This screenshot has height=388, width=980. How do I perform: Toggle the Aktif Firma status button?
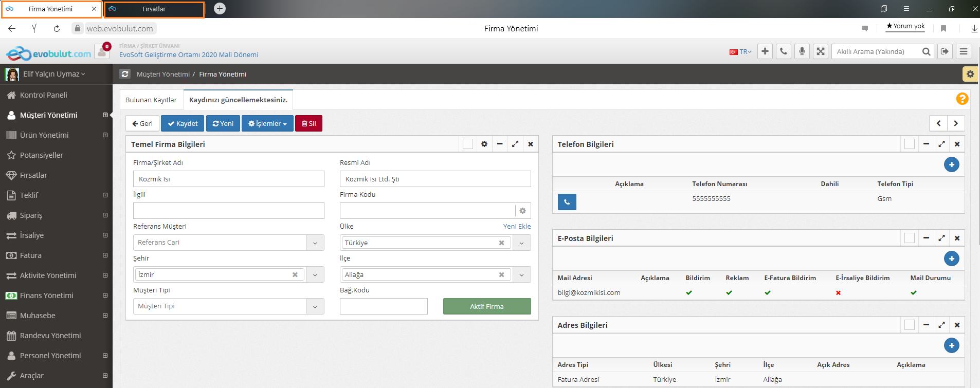pyautogui.click(x=486, y=306)
